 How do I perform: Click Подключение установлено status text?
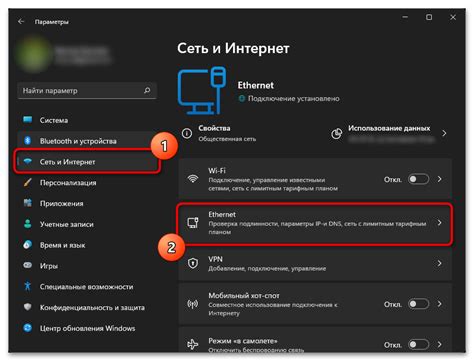293,99
